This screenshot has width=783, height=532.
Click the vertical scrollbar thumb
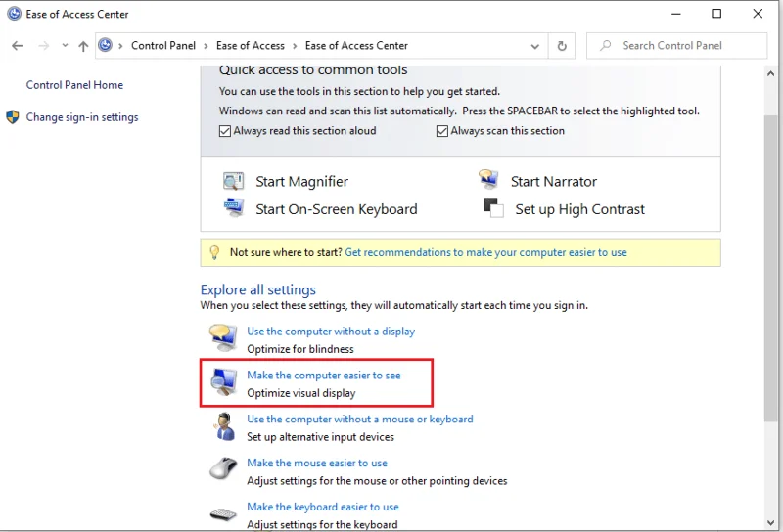pyautogui.click(x=770, y=269)
